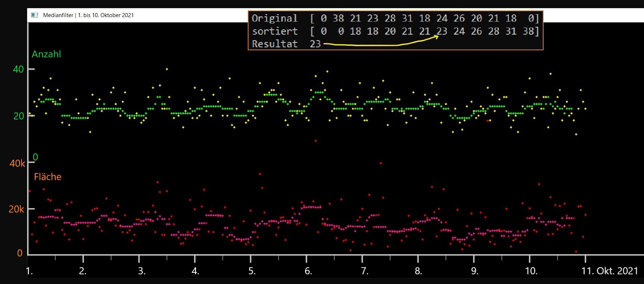Click the green '0' tick label
The image size is (644, 284).
point(35,157)
